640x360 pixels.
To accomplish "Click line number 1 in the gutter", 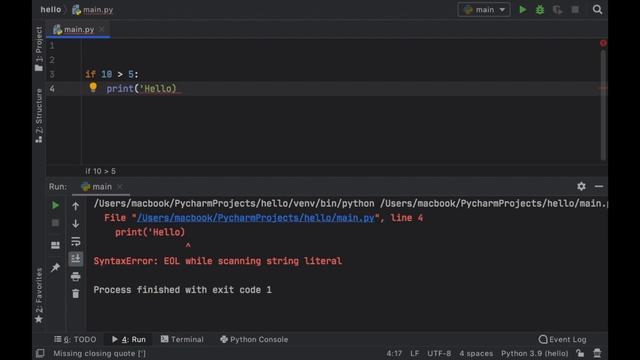I will pyautogui.click(x=52, y=45).
